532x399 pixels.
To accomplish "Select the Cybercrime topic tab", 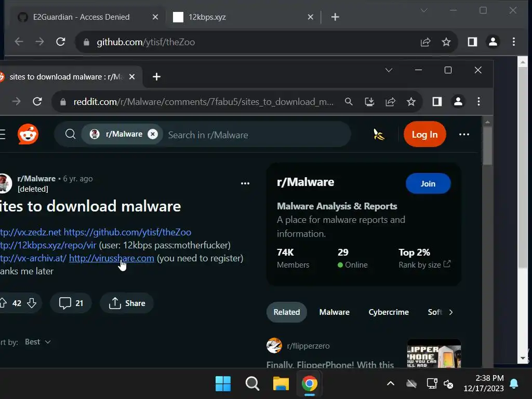I will [389, 312].
